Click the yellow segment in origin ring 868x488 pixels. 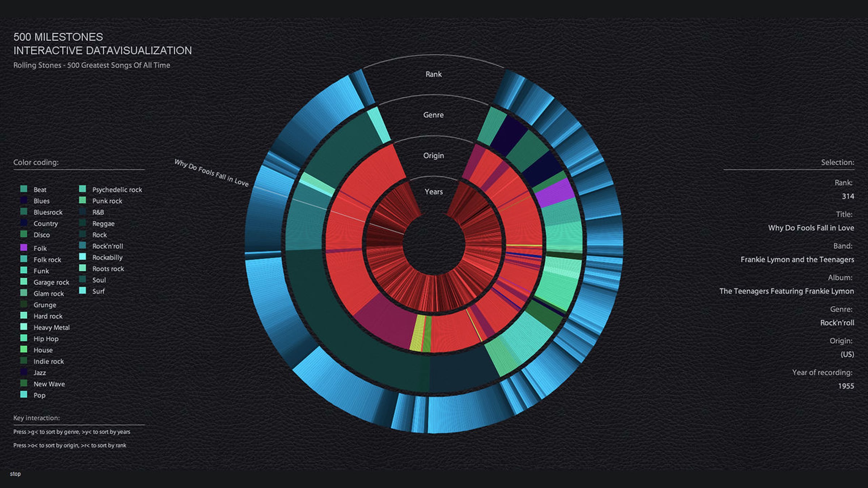[x=417, y=333]
